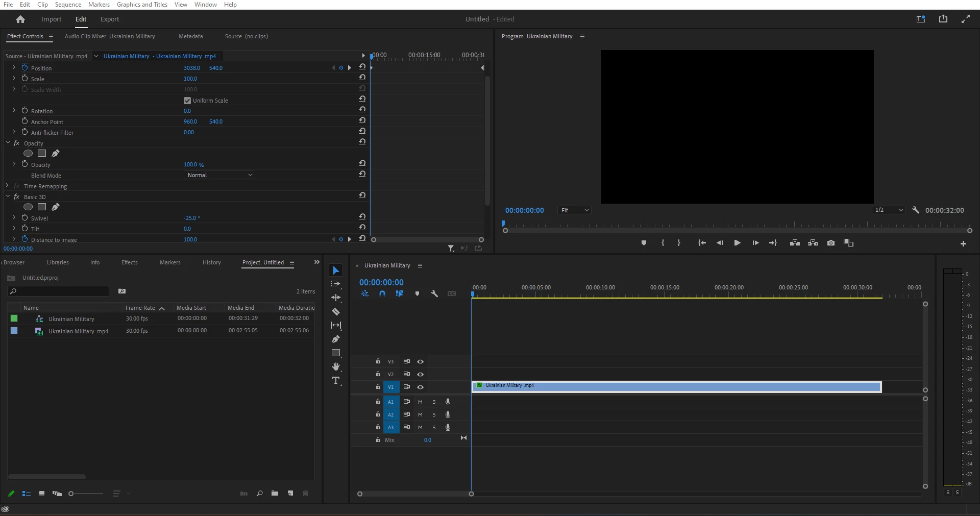Screen dimensions: 980x516
Task: Go to Out point
Action: pyautogui.click(x=773, y=243)
